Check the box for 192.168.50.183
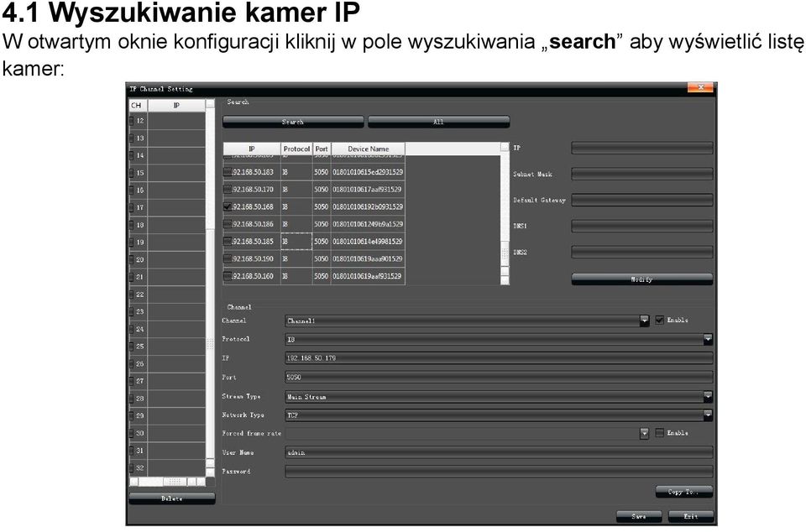 228,172
